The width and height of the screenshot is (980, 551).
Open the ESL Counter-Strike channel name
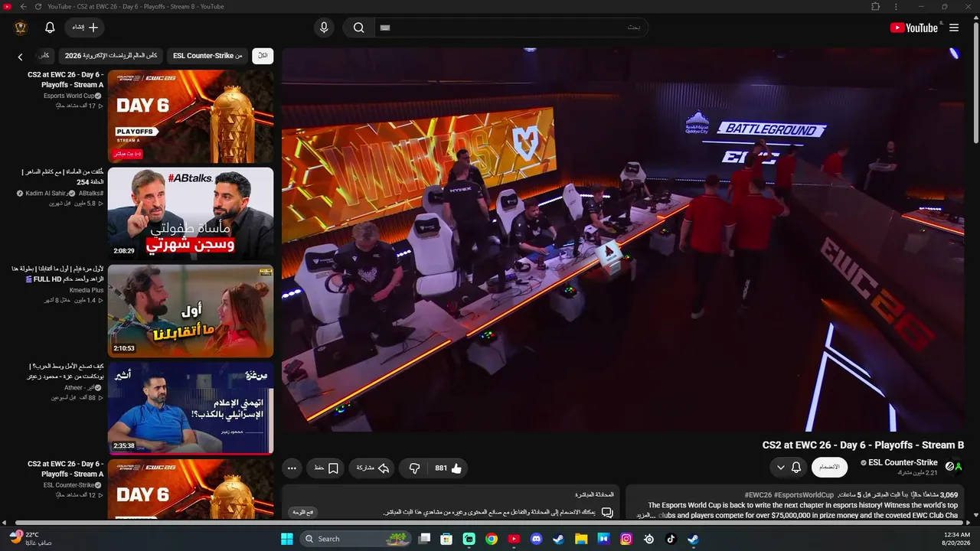pos(903,462)
